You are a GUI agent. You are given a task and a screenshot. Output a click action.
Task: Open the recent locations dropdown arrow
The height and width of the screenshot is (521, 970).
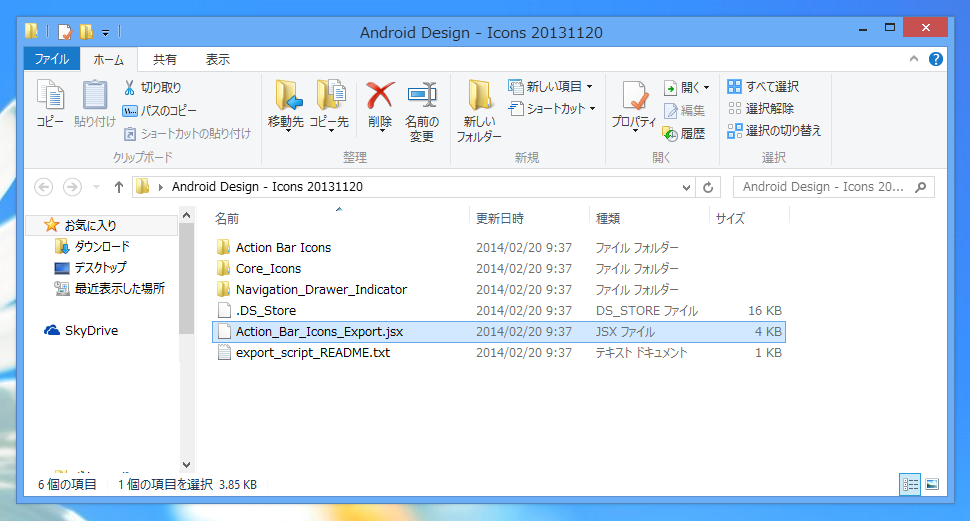[96, 187]
